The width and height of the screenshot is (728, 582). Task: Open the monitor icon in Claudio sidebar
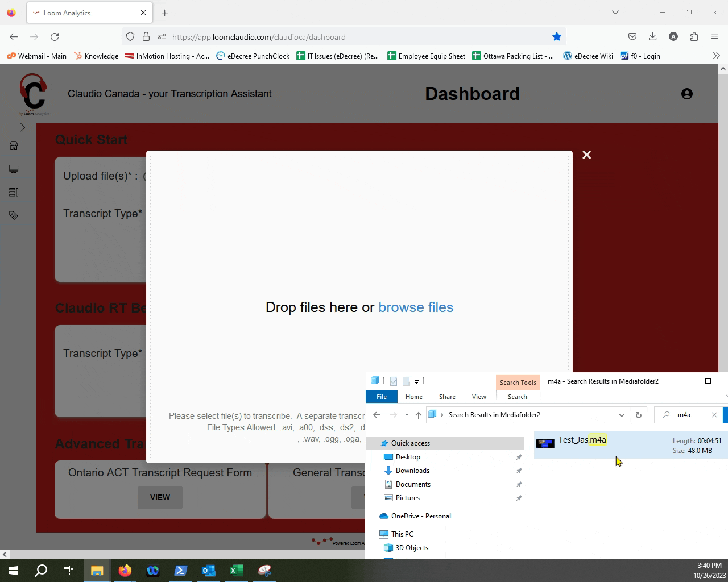[x=14, y=169]
